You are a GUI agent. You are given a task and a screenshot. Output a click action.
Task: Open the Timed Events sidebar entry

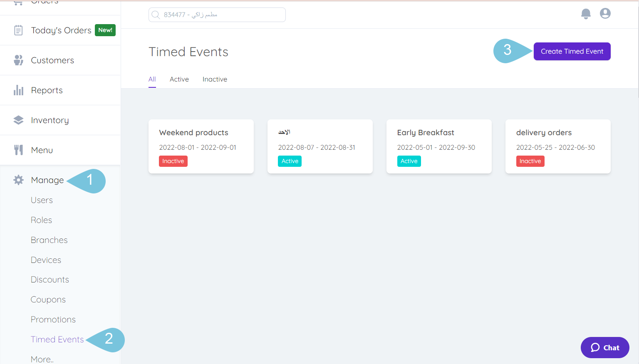click(x=57, y=339)
